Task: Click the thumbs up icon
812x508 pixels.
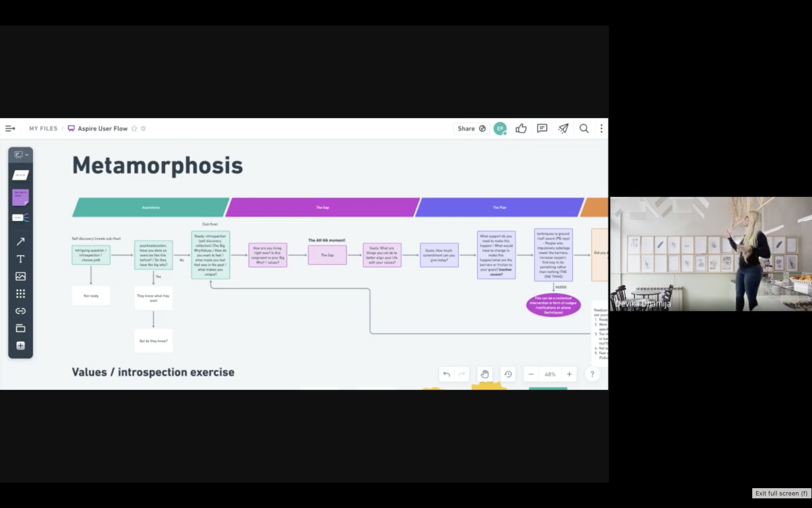Action: click(x=521, y=128)
